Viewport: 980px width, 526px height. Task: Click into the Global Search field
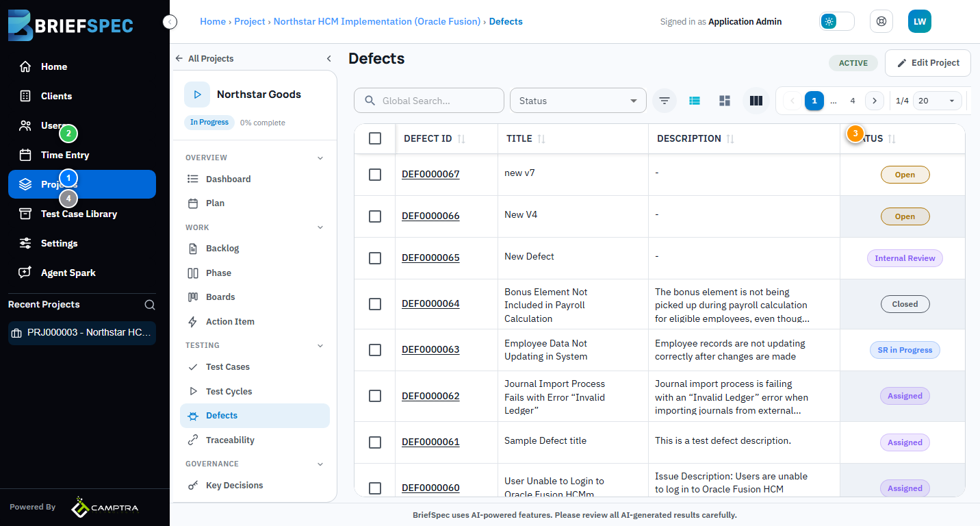tap(429, 101)
